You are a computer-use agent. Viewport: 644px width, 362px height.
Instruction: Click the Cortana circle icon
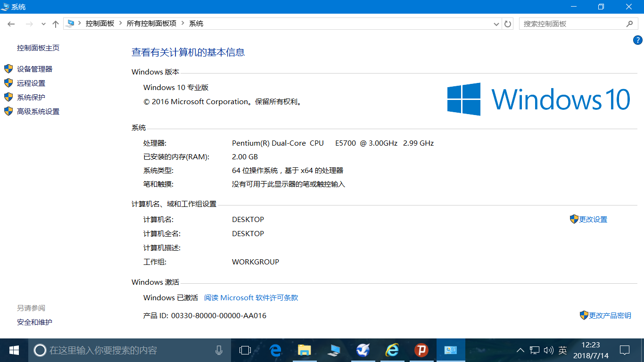pos(40,350)
